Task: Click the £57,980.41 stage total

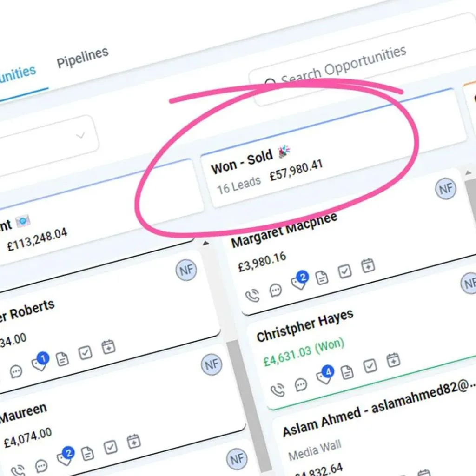Action: [296, 170]
